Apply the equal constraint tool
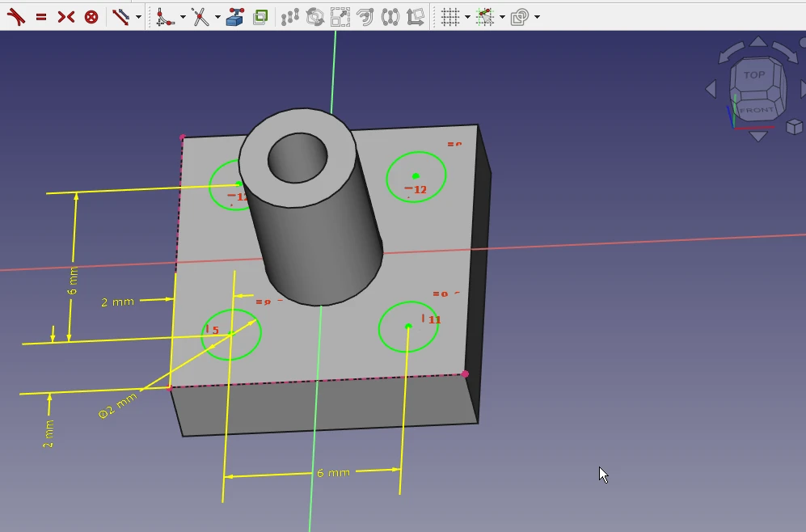The image size is (806, 532). [41, 16]
